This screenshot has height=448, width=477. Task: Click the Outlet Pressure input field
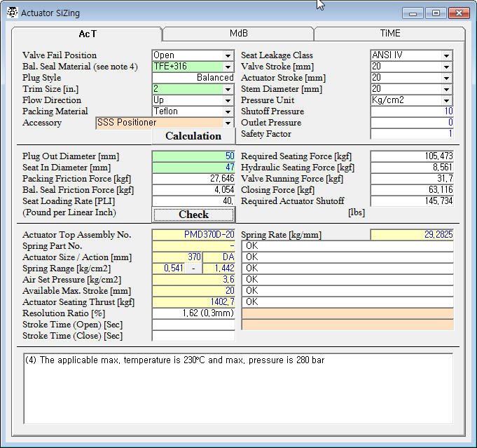(x=412, y=123)
